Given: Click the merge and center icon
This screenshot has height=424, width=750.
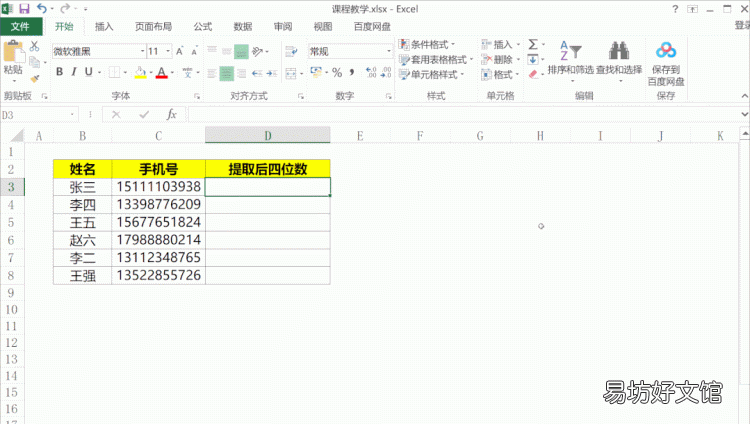Looking at the screenshot, I should (x=291, y=73).
